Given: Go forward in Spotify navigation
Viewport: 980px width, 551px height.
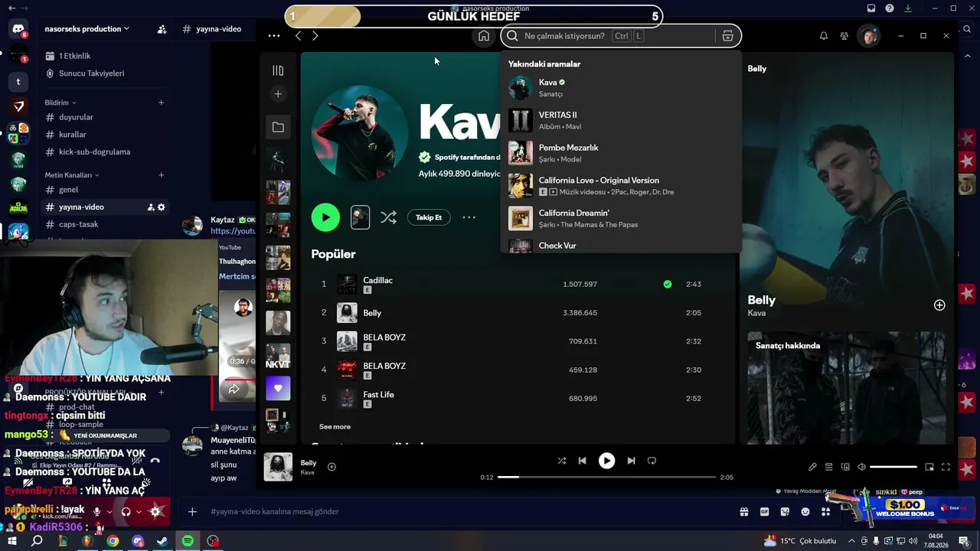Looking at the screenshot, I should [315, 36].
